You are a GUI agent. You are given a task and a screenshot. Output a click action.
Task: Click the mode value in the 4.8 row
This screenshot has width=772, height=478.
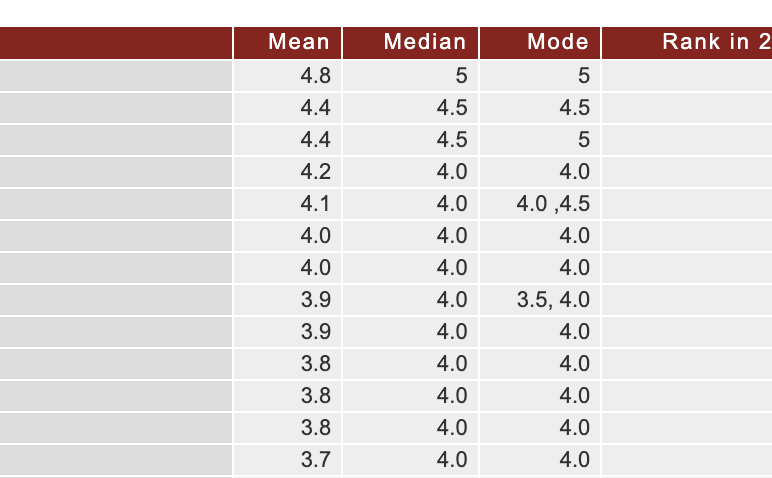point(583,76)
